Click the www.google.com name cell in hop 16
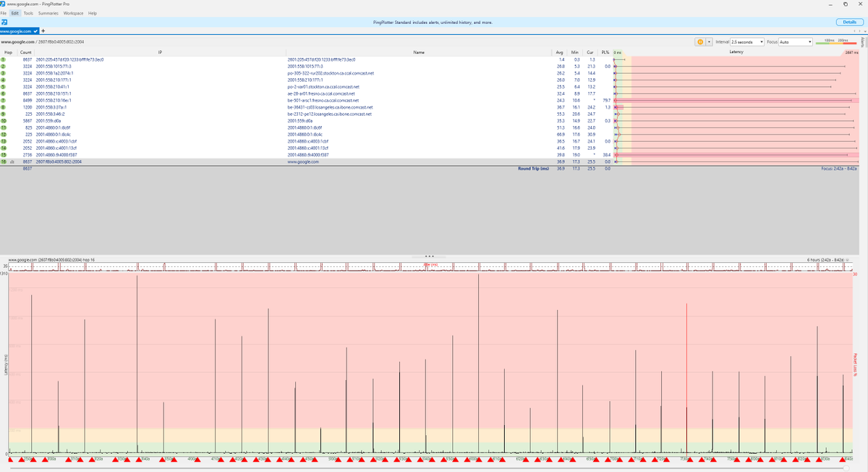Image resolution: width=868 pixels, height=472 pixels. tap(302, 162)
